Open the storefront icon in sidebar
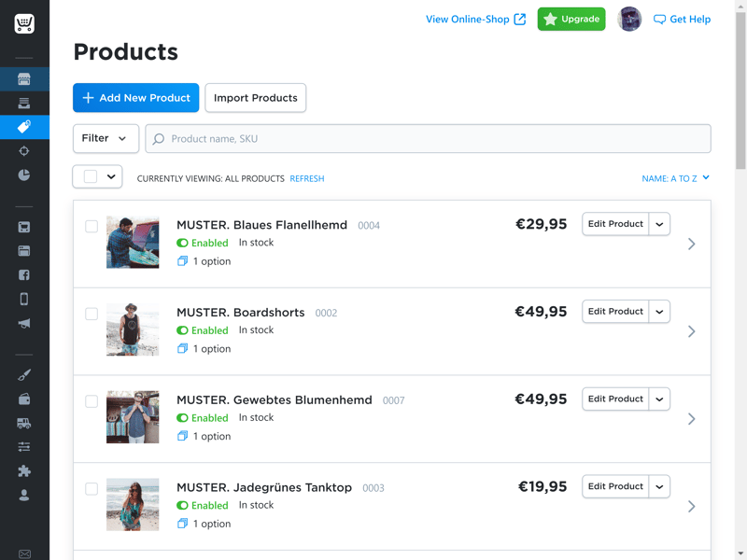Screen dimensions: 747x560 [x=24, y=79]
